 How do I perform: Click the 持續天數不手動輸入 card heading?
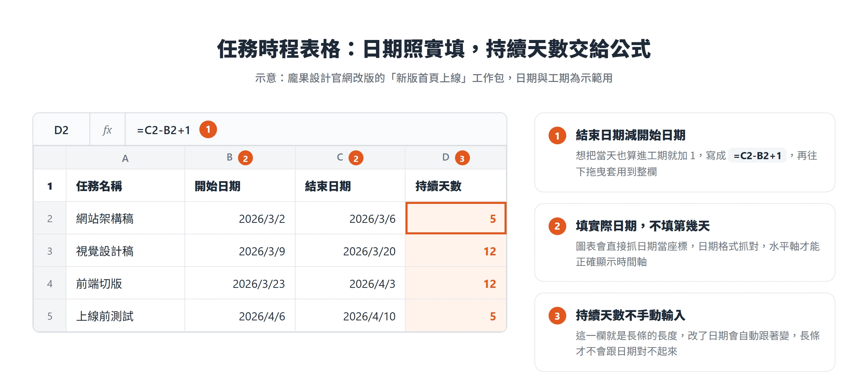pos(630,315)
